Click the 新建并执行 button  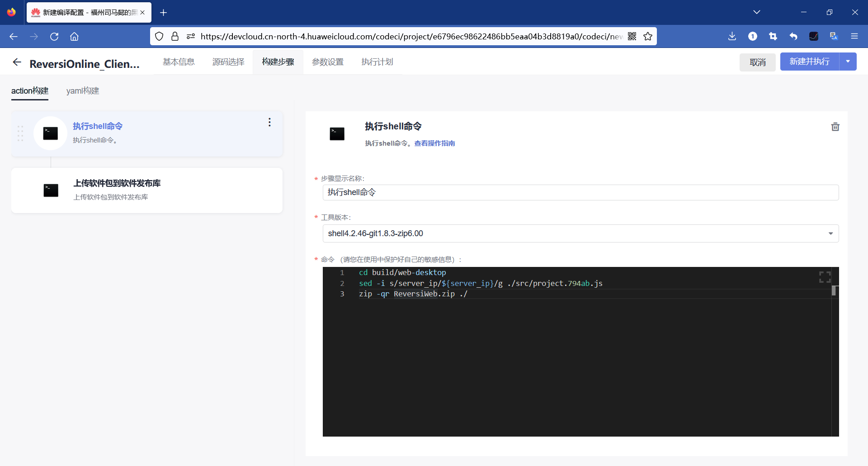click(810, 62)
